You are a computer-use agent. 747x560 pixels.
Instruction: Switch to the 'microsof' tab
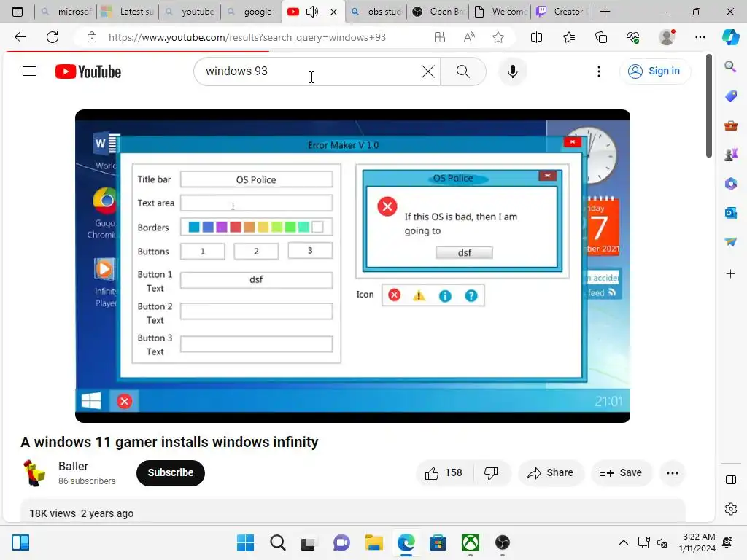pos(66,12)
